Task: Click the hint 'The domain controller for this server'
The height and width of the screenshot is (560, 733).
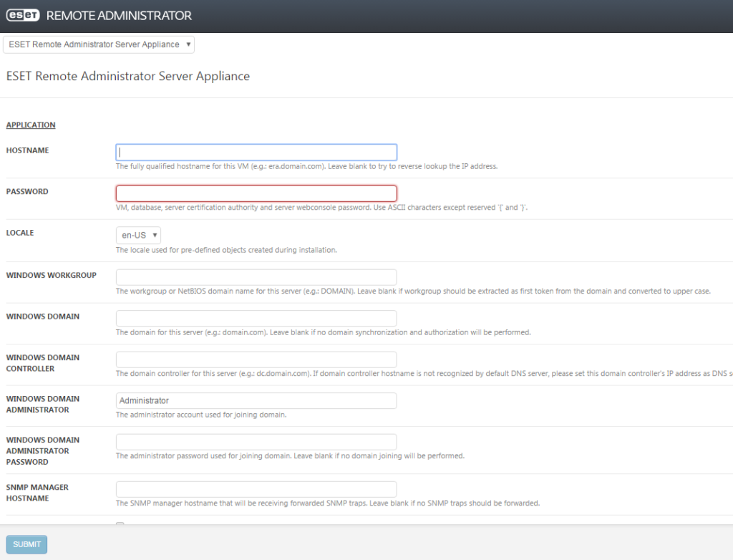Action: pyautogui.click(x=424, y=373)
